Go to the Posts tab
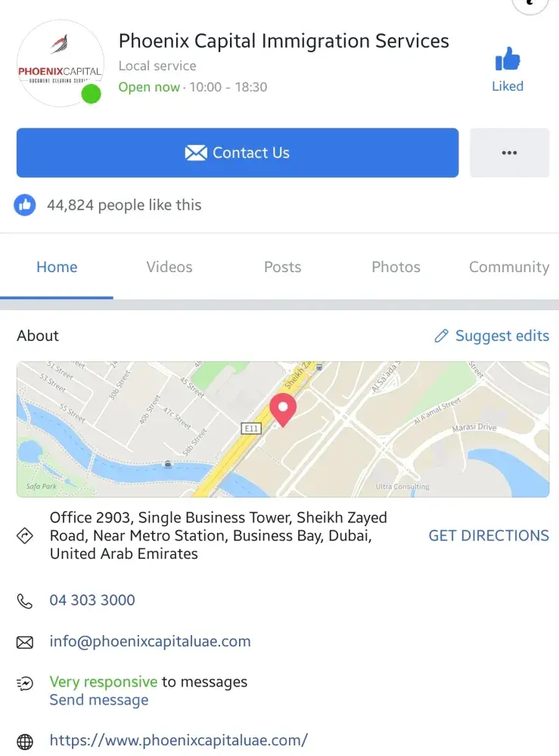The height and width of the screenshot is (756, 559). tap(282, 267)
